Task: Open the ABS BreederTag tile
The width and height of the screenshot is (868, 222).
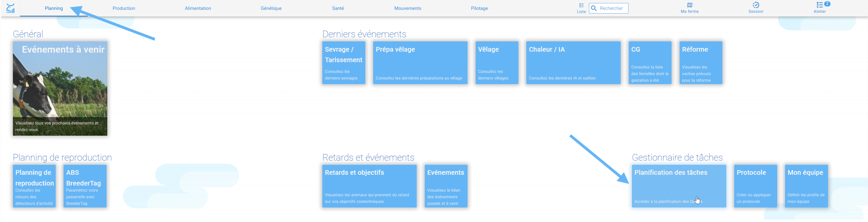Action: (x=85, y=186)
